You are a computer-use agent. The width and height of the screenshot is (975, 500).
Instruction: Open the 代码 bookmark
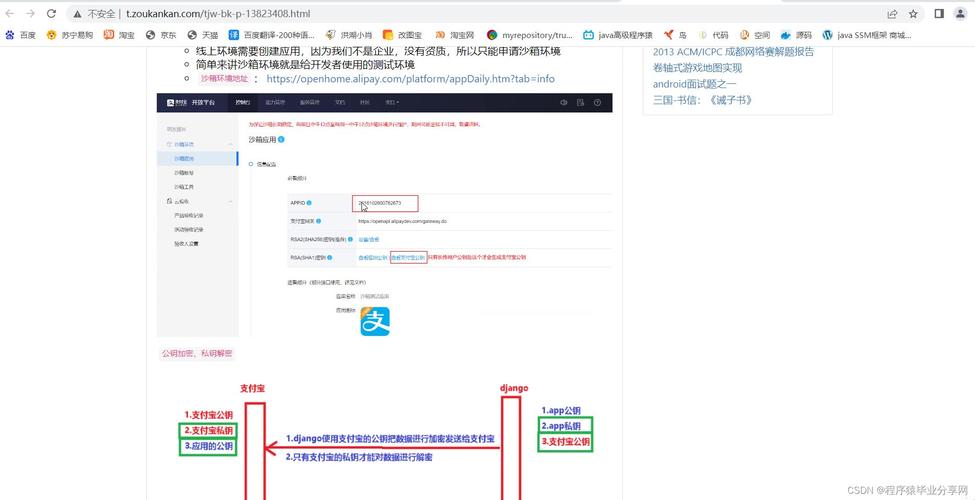[714, 35]
